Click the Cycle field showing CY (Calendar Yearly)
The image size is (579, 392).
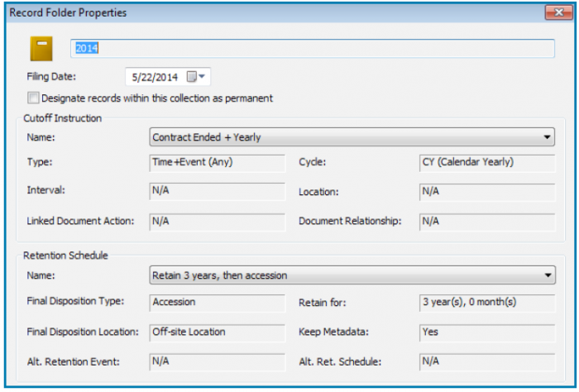click(486, 163)
